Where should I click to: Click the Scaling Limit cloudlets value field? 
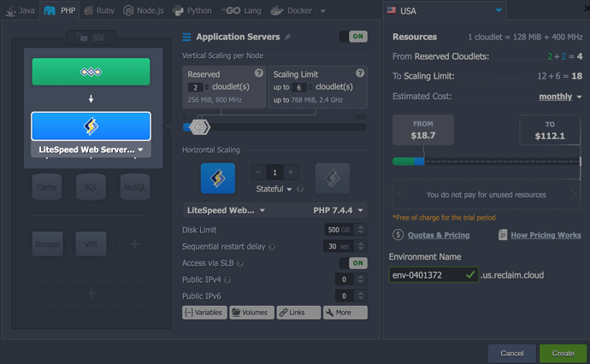coord(298,87)
